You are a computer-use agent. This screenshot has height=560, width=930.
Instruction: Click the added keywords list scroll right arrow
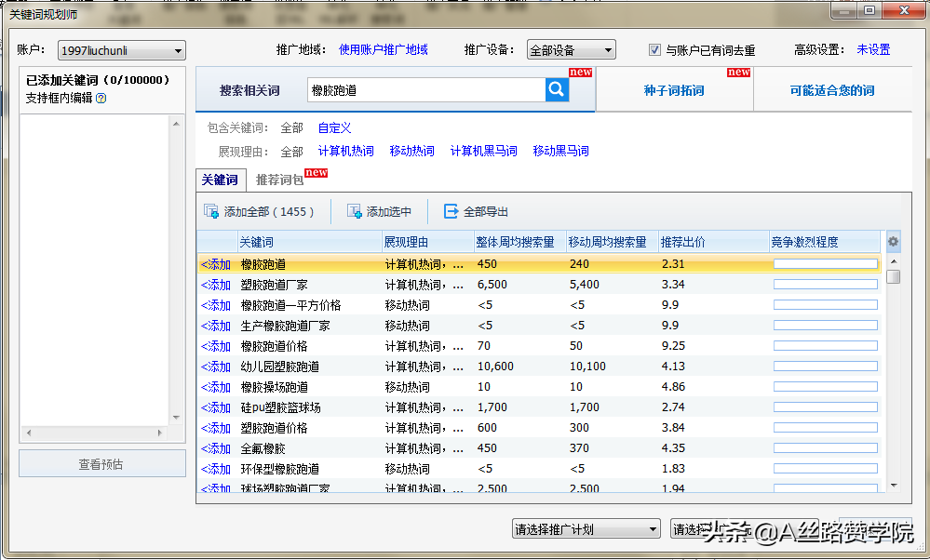click(x=159, y=433)
